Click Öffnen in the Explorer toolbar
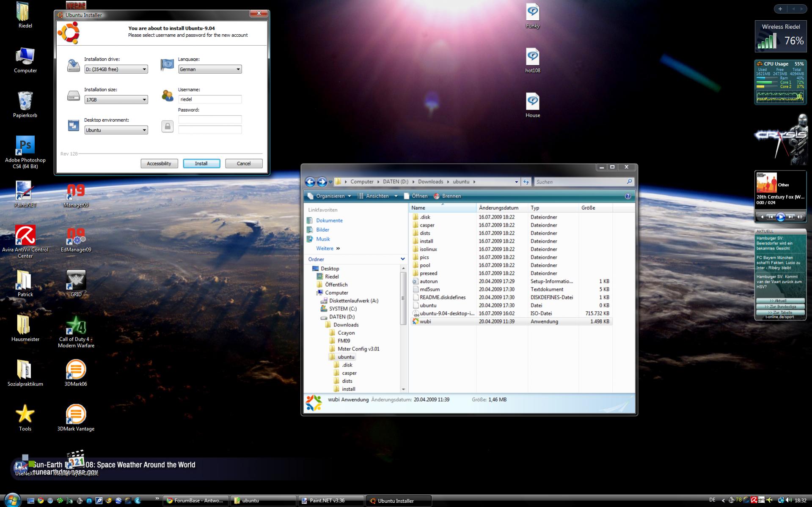The height and width of the screenshot is (507, 812). [x=416, y=196]
